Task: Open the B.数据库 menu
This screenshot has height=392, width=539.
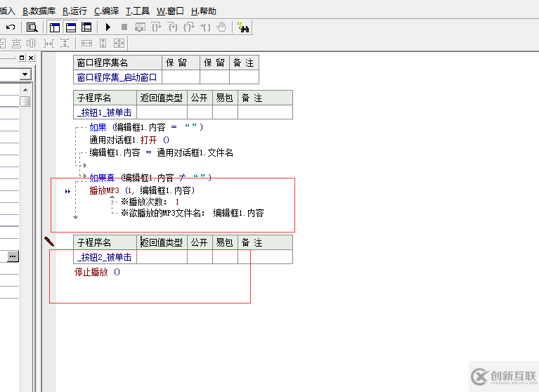Action: click(x=39, y=11)
